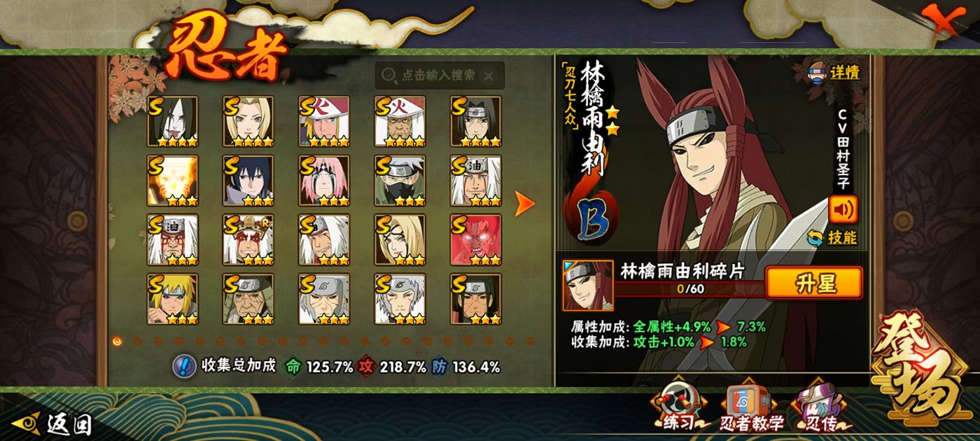Screen dimensions: 980x441
Task: Select the Orochimaru portrait in first row
Action: (x=172, y=121)
